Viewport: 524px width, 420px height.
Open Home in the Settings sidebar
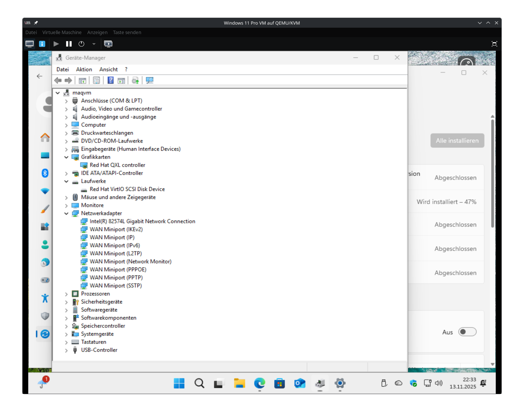[x=45, y=138]
